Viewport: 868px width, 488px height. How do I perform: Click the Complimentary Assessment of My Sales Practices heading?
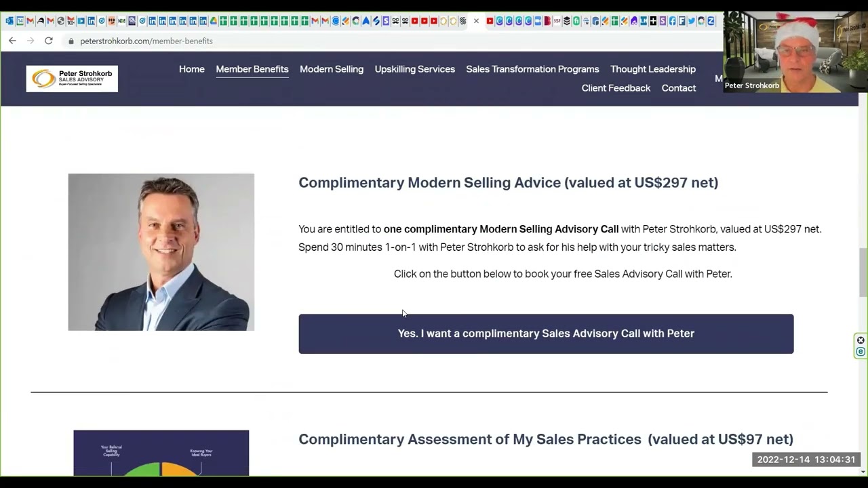pos(546,439)
